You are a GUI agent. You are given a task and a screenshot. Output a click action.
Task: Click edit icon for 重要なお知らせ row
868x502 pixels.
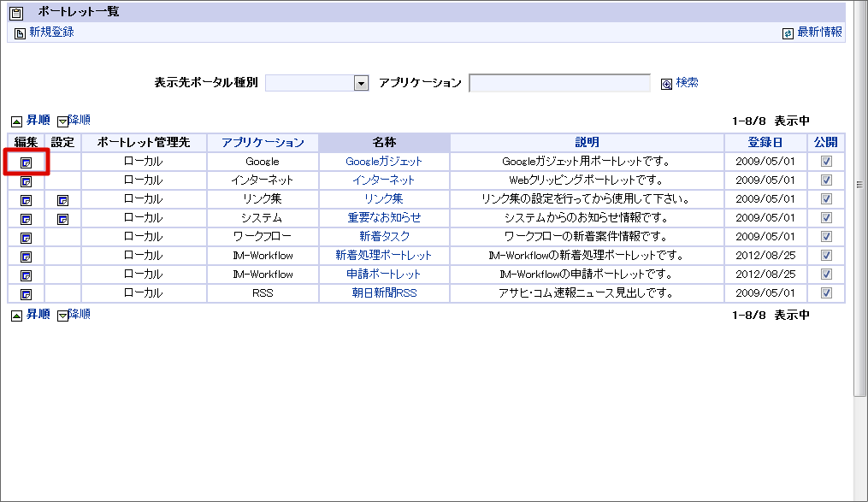click(26, 219)
